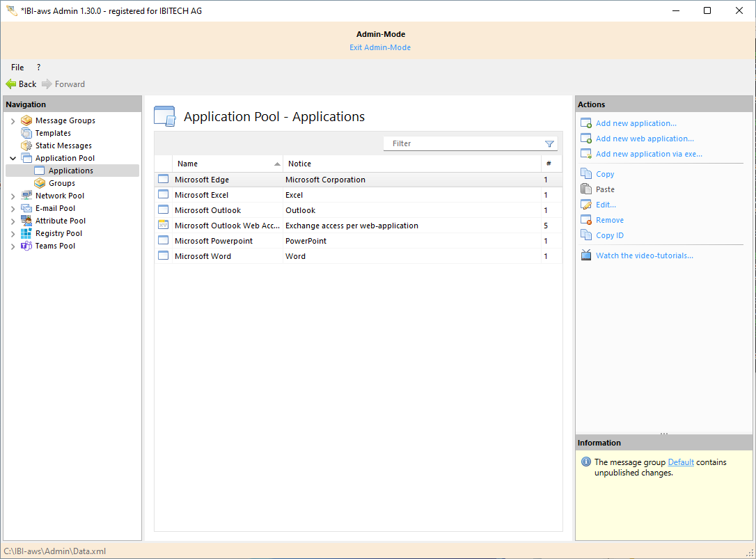Click the Static Messages icon in navigation
The width and height of the screenshot is (756, 559).
26,145
